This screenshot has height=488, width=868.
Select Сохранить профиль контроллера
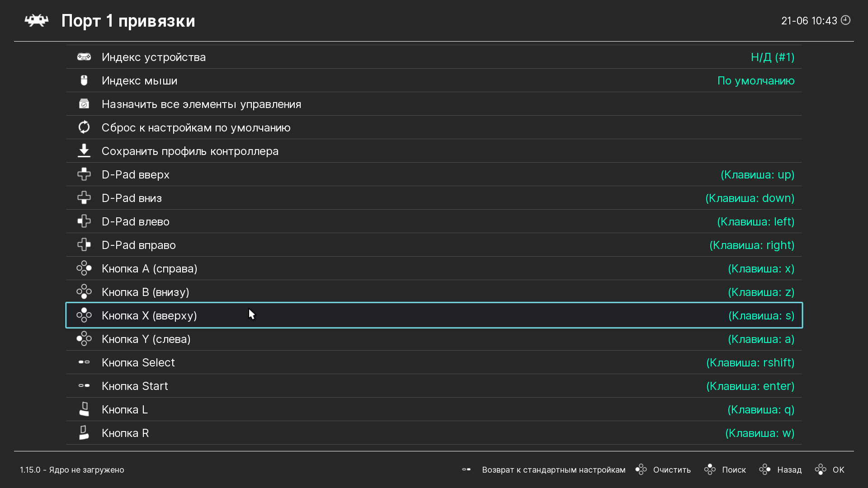(x=434, y=151)
